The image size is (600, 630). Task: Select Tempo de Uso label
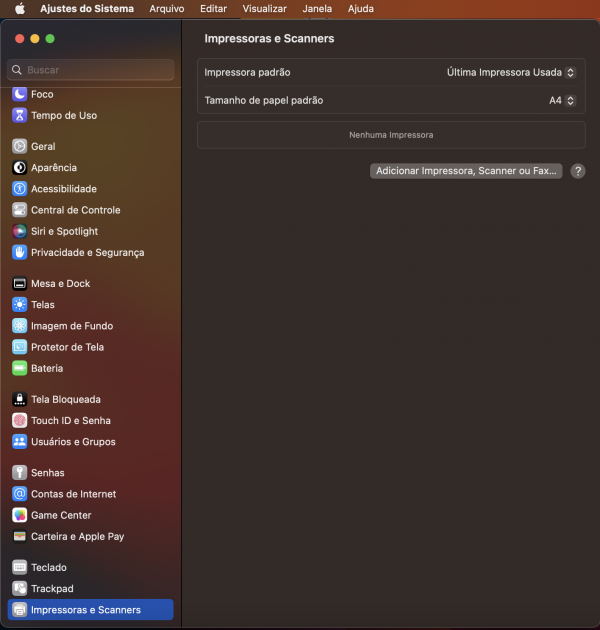(64, 115)
